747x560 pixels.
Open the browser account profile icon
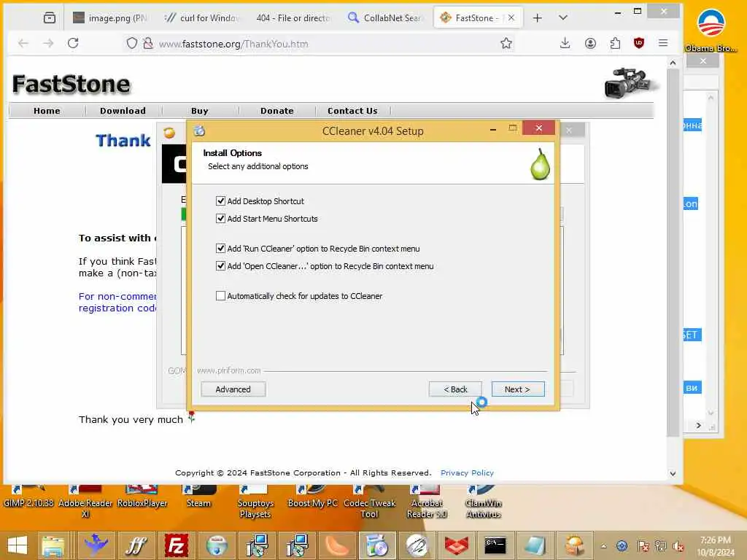590,43
